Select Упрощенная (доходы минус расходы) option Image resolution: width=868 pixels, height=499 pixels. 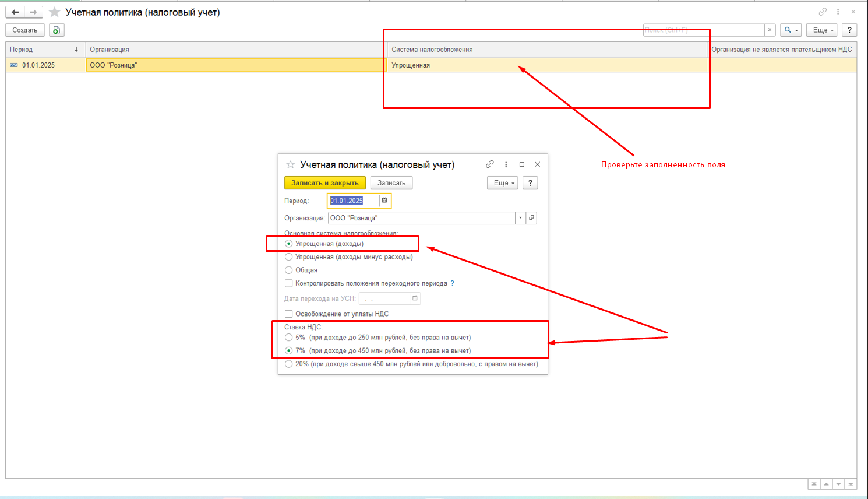click(x=348, y=257)
